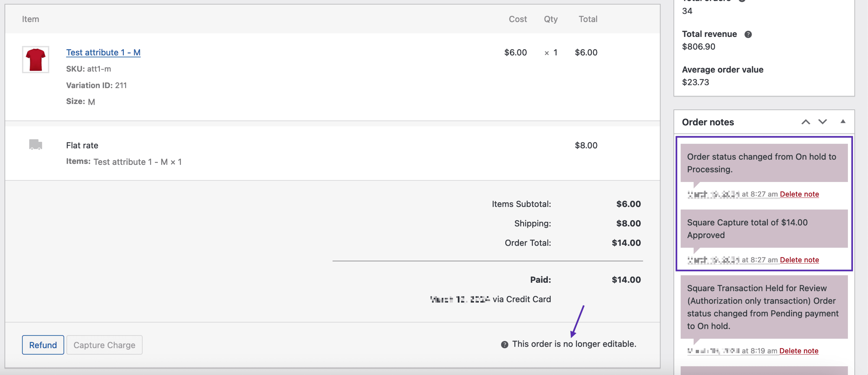Open the "Test attribute 1 - M" product link
868x375 pixels.
click(103, 52)
